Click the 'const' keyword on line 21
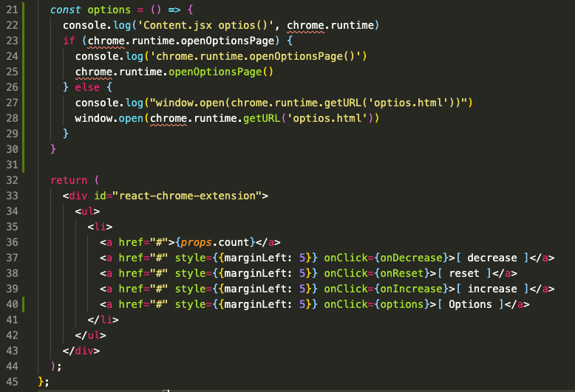This screenshot has width=575, height=392. 65,10
